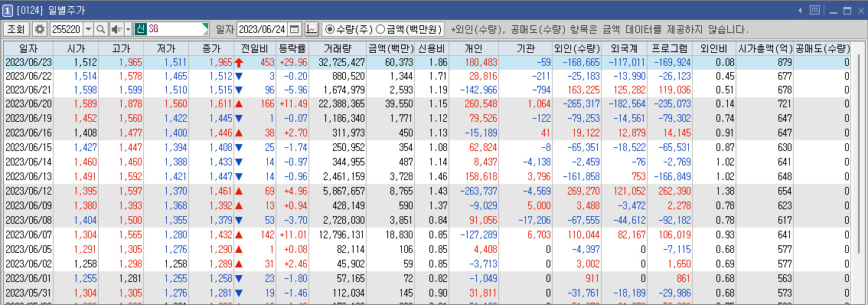Click the 외인(수량) column header

coord(577,48)
